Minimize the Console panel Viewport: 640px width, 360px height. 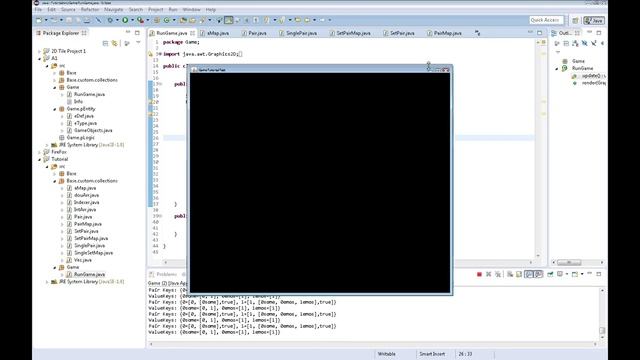pos(590,274)
